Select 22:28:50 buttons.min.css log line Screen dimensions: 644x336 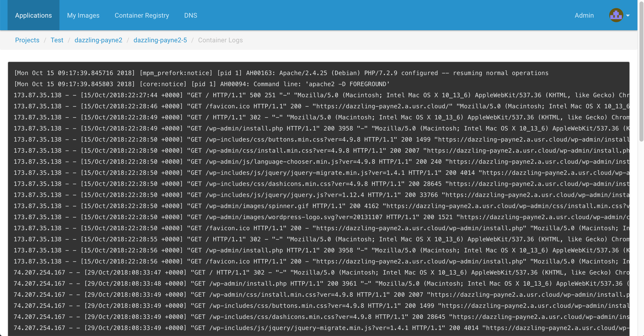[x=321, y=140]
